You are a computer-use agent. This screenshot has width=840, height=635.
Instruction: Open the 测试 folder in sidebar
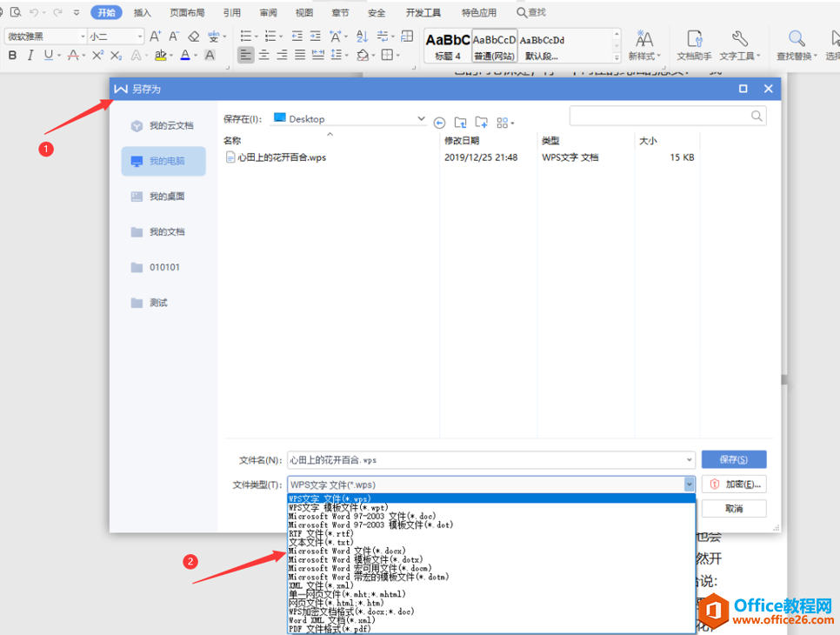coord(163,303)
